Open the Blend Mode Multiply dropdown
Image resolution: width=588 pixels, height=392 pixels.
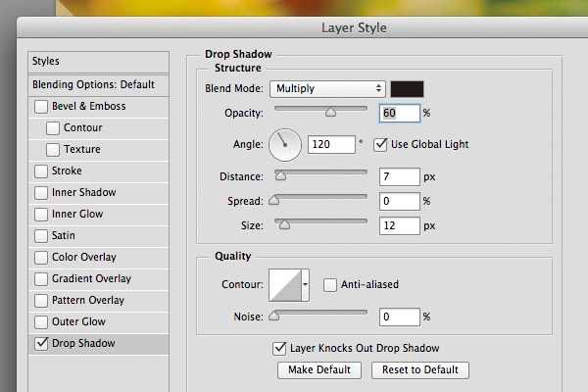[x=327, y=89]
